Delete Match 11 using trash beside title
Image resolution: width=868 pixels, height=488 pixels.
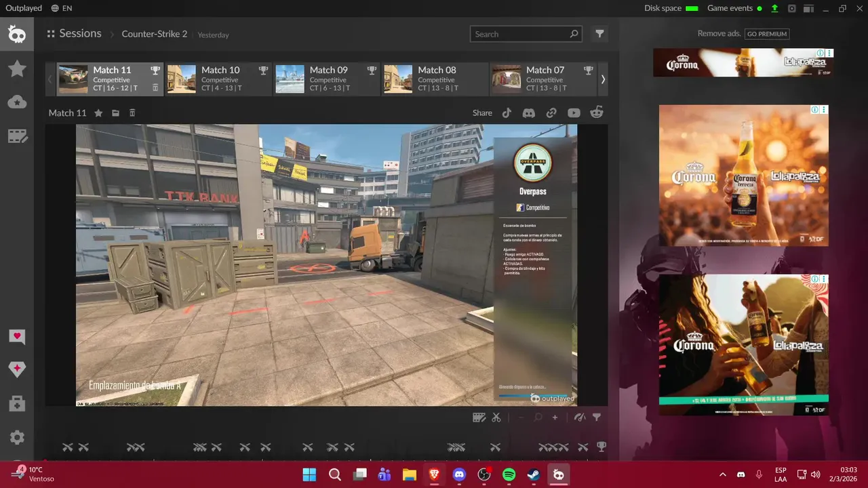click(132, 113)
